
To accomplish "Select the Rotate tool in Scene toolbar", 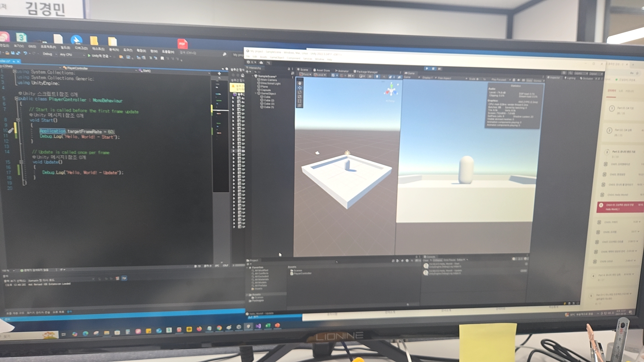I will (x=300, y=92).
